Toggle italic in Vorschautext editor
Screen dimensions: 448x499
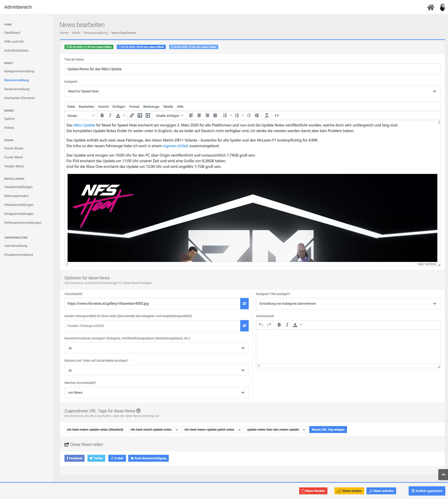tap(287, 325)
